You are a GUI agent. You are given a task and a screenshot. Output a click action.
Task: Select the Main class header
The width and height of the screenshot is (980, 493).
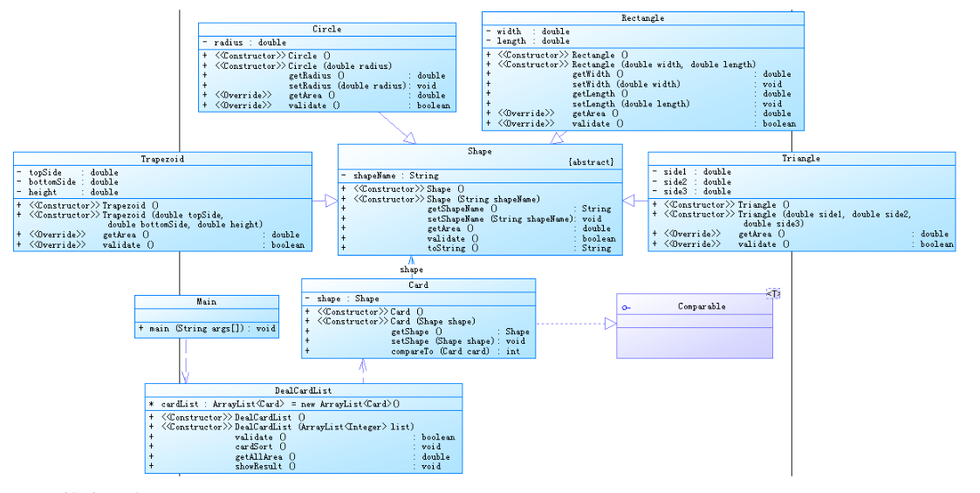click(x=206, y=301)
